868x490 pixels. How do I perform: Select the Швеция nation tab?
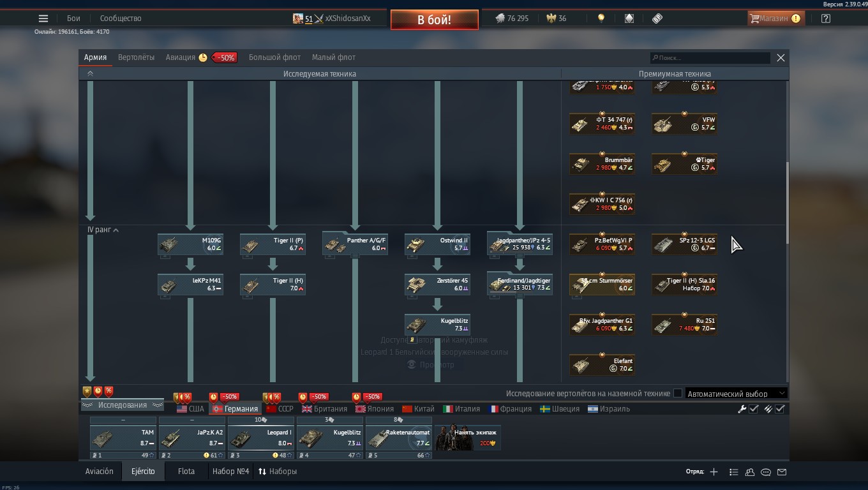(560, 409)
